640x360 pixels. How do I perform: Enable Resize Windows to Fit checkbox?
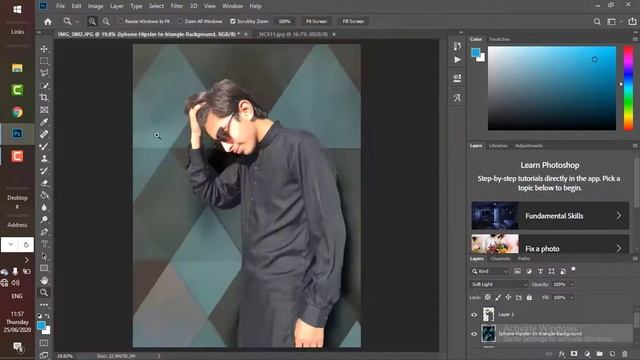click(x=121, y=21)
